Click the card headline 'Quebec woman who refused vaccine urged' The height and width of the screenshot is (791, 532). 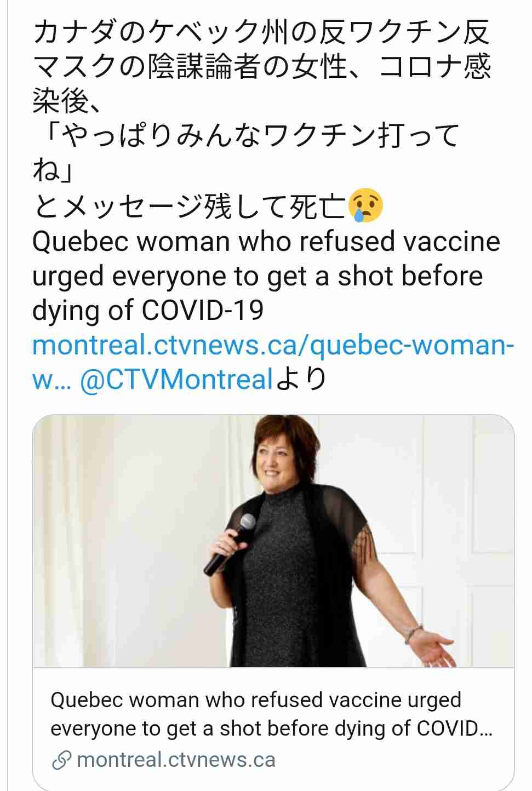256,700
